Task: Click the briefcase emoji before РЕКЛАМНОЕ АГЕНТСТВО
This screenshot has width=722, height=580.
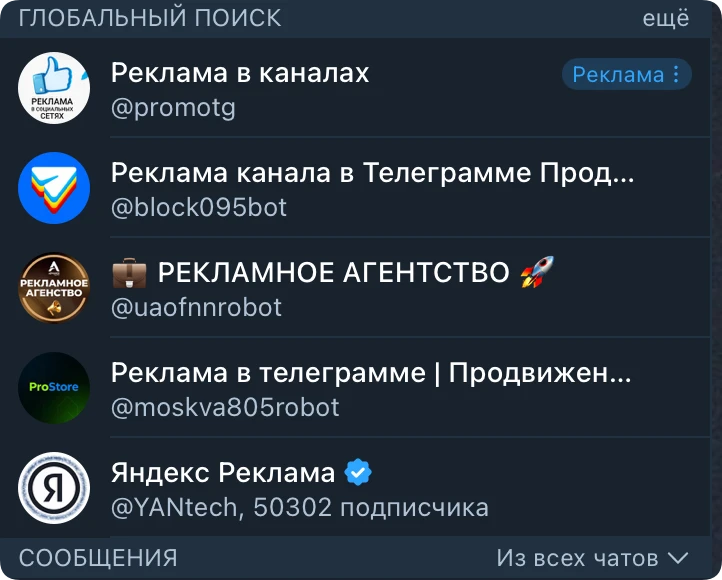Action: click(129, 273)
